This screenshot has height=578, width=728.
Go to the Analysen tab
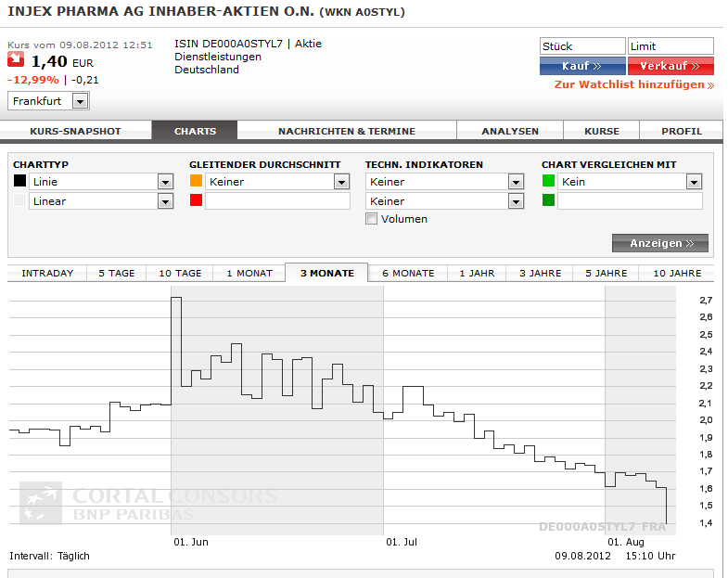click(510, 132)
